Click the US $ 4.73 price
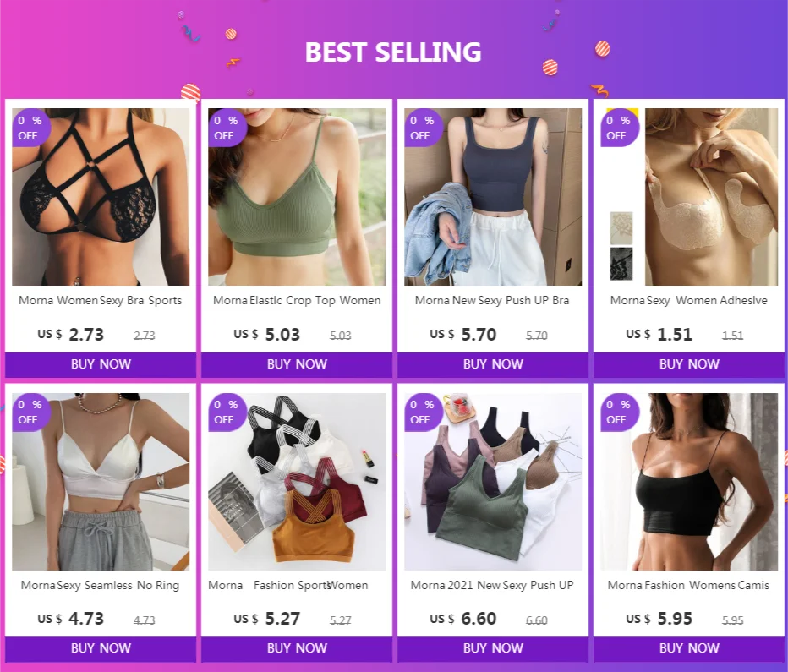788x672 pixels. pyautogui.click(x=70, y=619)
